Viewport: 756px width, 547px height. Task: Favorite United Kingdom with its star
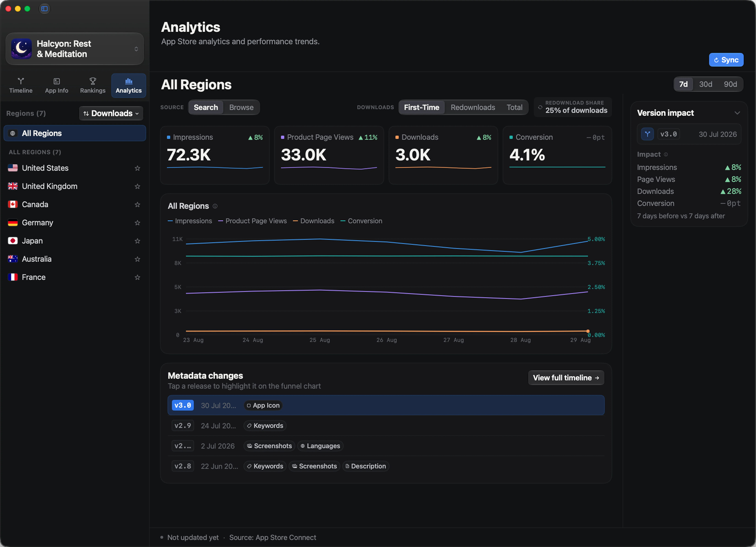tap(137, 186)
